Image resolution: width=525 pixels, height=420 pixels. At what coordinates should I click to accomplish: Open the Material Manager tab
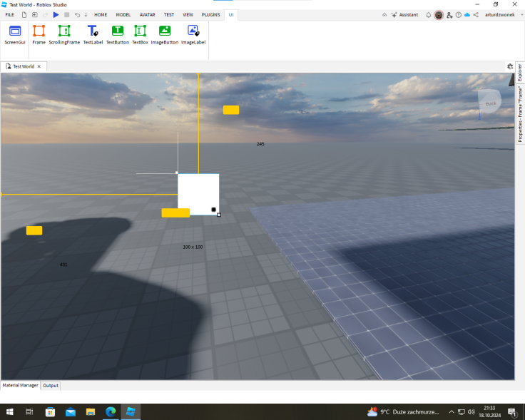21,385
